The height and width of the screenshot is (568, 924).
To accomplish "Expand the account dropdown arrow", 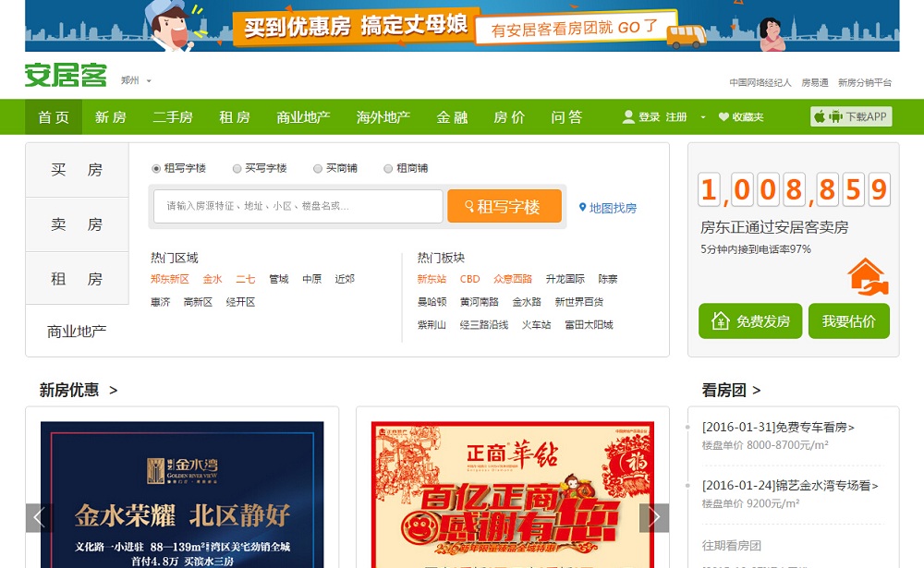I will pos(702,117).
